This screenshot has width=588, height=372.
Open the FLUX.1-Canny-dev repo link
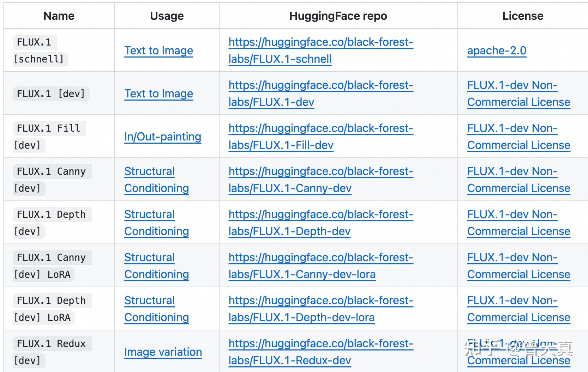point(320,172)
